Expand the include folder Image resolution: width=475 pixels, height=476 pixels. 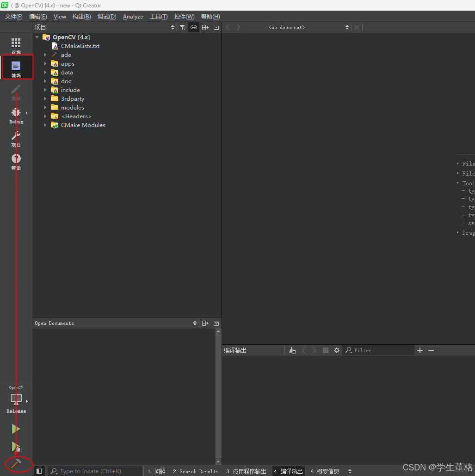[45, 90]
